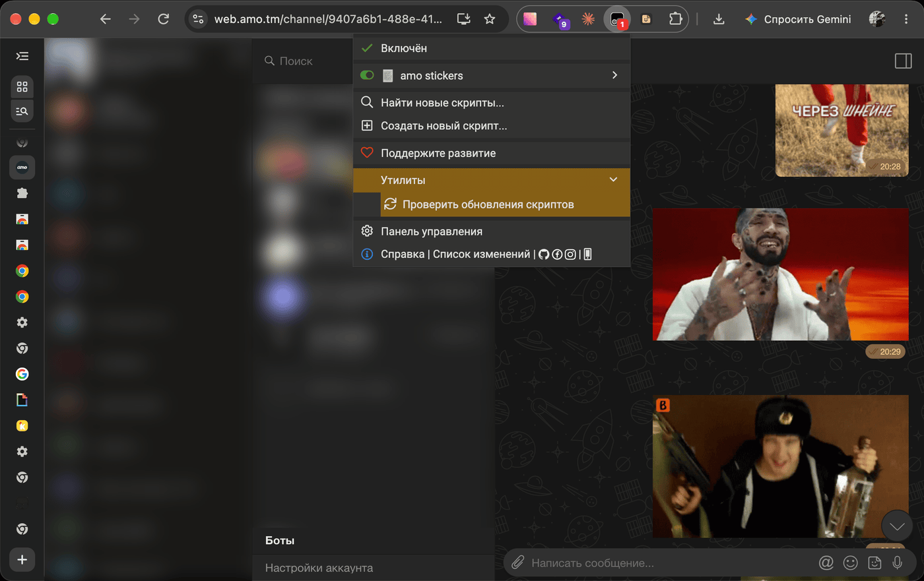
Task: Click the microphone voice message icon
Action: click(898, 563)
